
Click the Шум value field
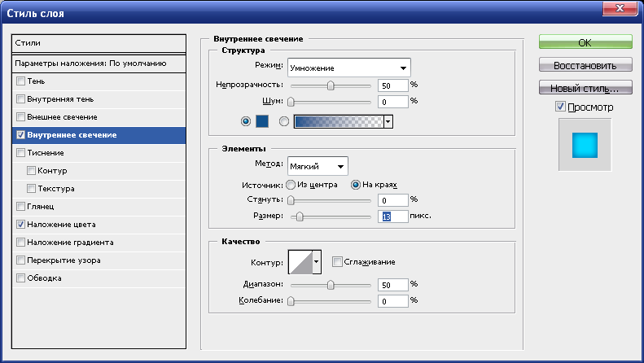click(393, 102)
